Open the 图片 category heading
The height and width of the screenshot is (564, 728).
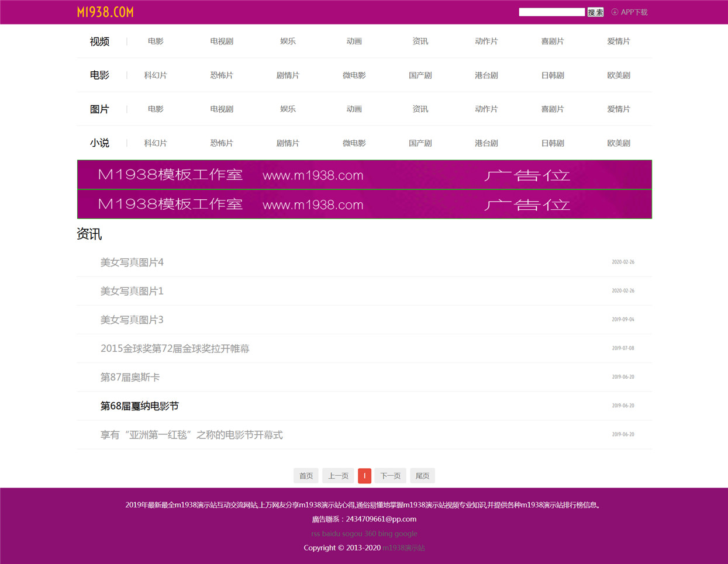click(x=99, y=109)
